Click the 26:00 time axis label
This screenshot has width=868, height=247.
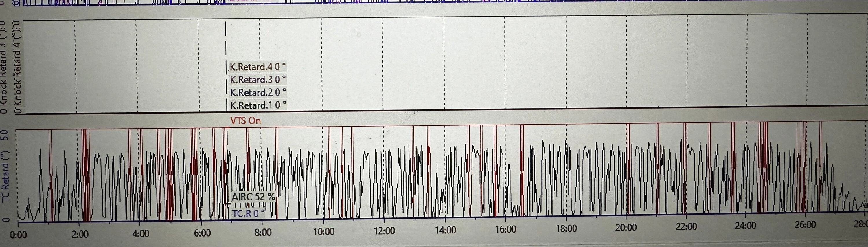[805, 225]
